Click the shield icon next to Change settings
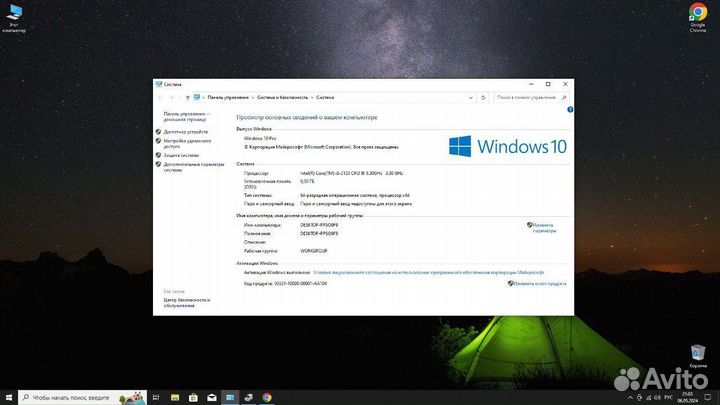Image resolution: width=720 pixels, height=405 pixels. tap(529, 225)
